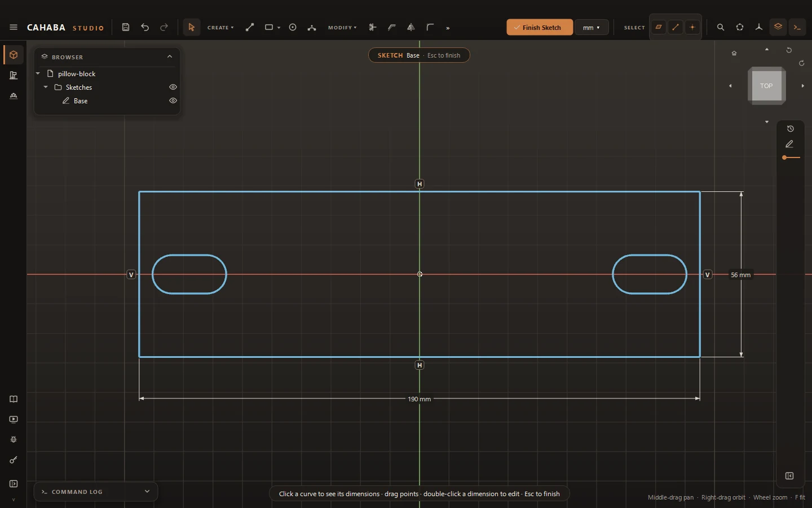Click the TOP face of view cube

766,86
